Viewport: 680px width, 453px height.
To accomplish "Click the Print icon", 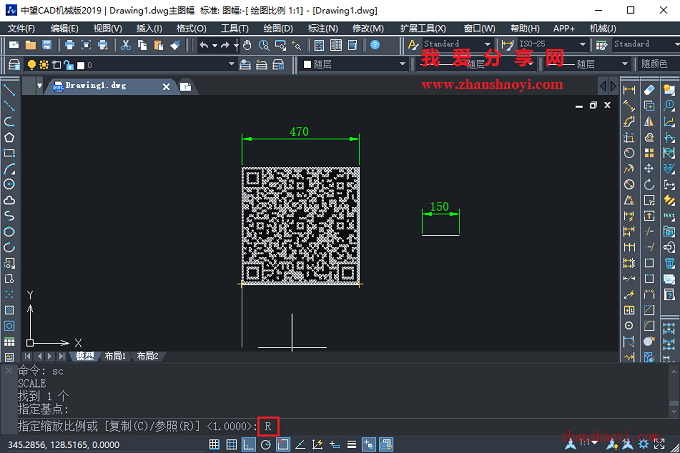I will pyautogui.click(x=69, y=45).
